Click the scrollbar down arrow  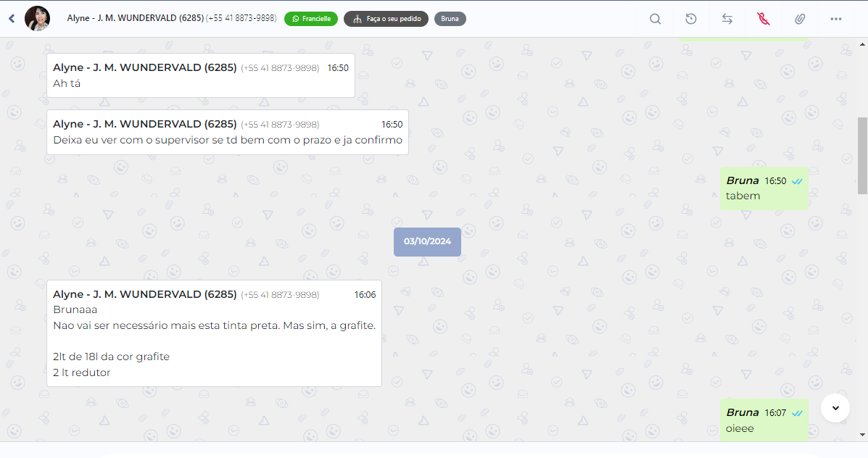point(862,435)
